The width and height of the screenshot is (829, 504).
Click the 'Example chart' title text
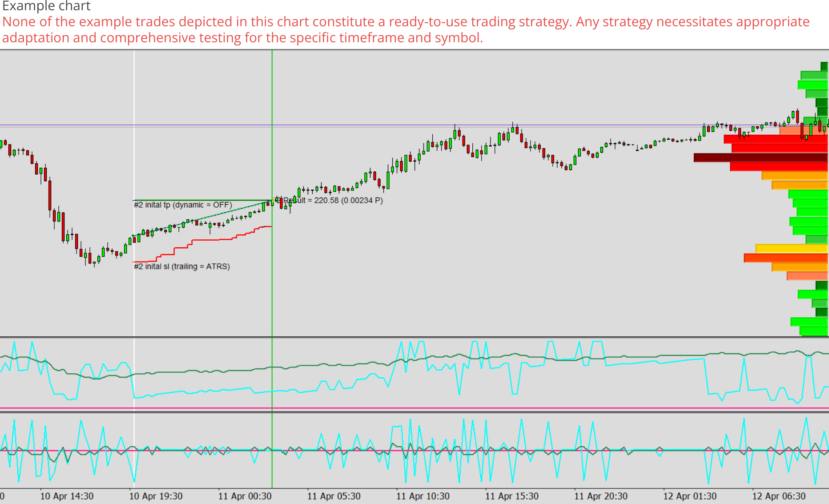pyautogui.click(x=46, y=6)
